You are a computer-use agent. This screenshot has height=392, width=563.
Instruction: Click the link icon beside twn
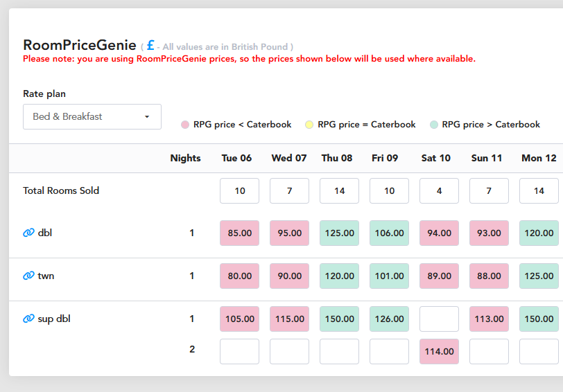tap(28, 276)
